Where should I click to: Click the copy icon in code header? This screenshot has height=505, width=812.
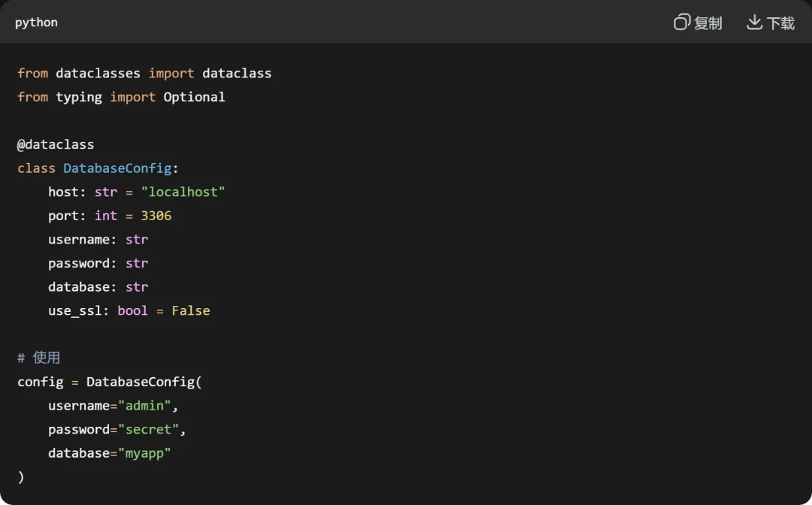tap(681, 23)
